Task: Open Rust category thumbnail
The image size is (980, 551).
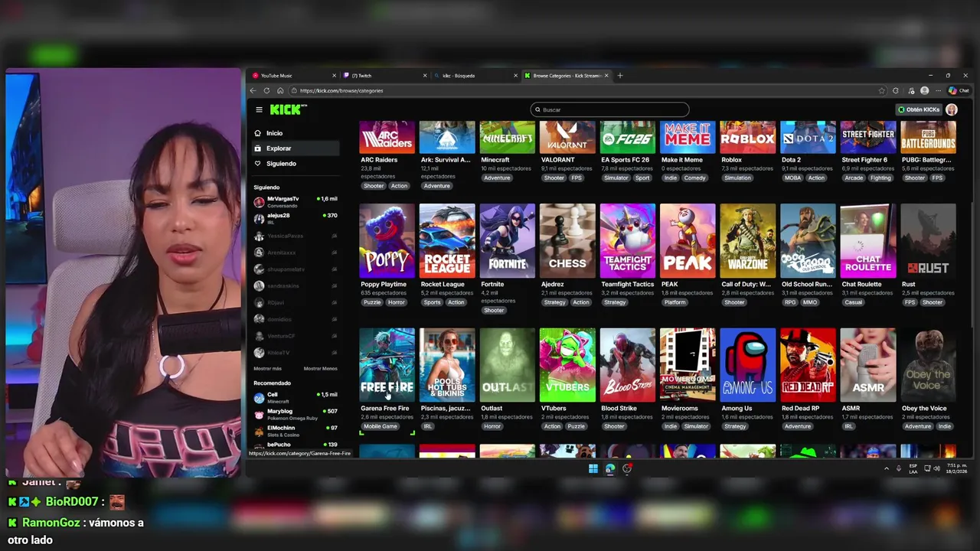Action: point(928,240)
